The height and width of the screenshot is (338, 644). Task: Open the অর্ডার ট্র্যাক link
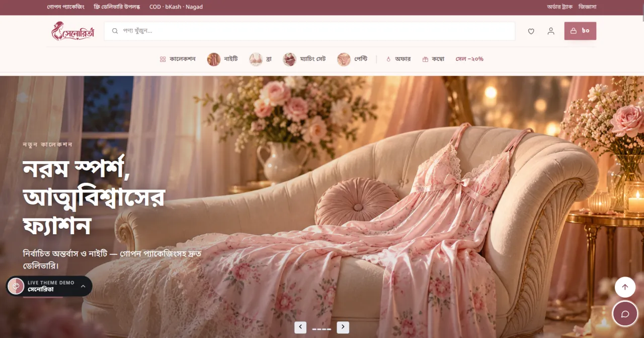pos(560,7)
